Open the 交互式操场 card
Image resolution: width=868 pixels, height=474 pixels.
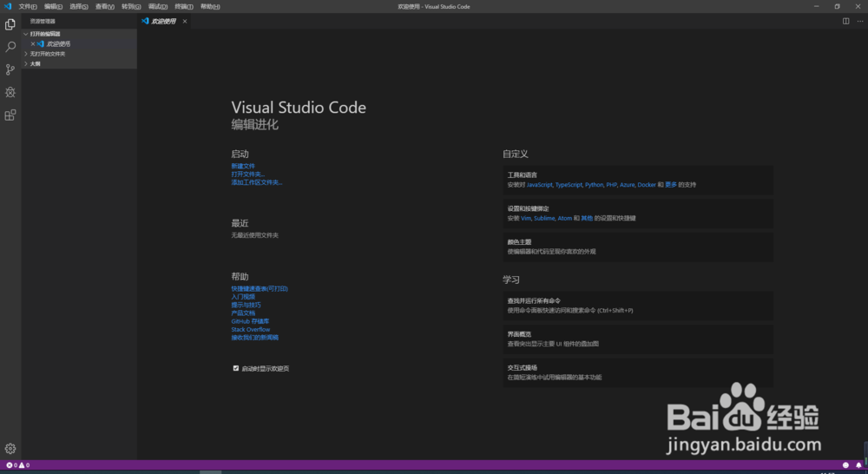[x=638, y=372]
